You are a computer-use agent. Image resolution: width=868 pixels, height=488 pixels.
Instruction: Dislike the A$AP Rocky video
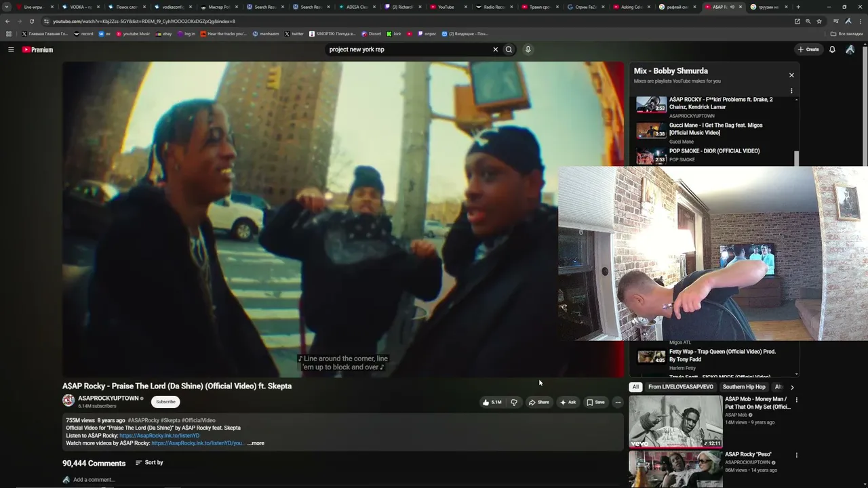[x=514, y=402]
